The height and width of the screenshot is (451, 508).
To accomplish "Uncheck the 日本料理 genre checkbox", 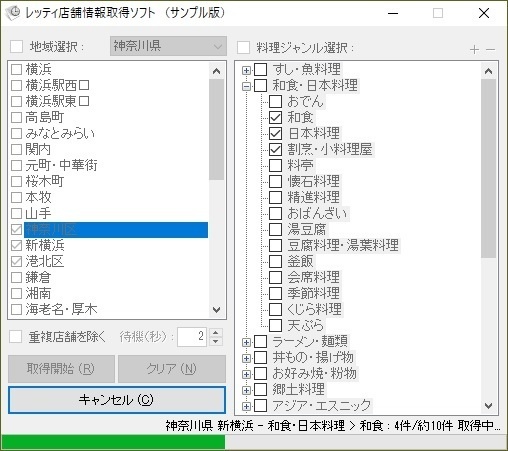I will pos(275,133).
